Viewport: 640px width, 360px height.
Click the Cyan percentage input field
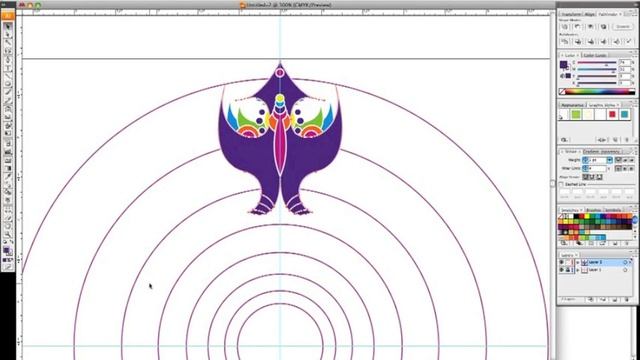click(624, 62)
